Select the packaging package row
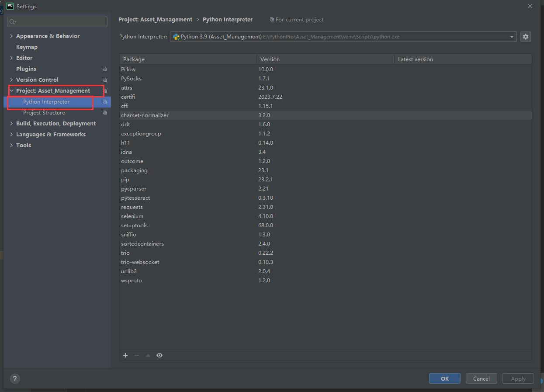The width and height of the screenshot is (544, 392). pos(326,170)
